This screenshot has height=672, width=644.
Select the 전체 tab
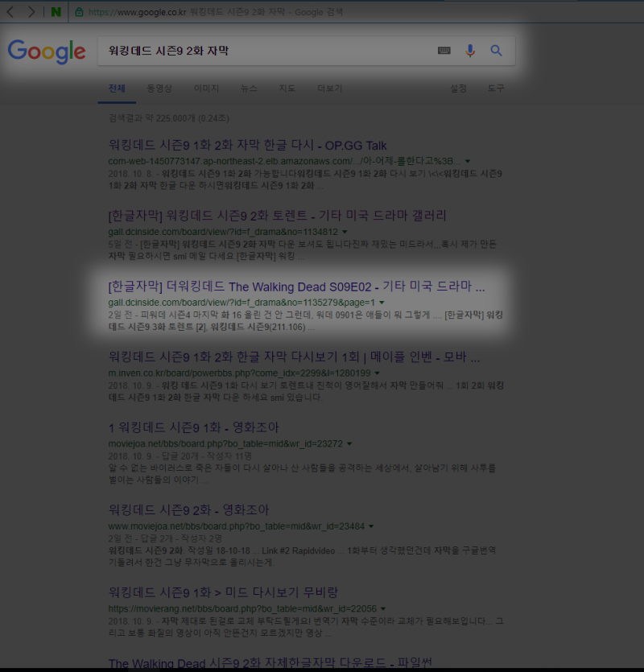117,89
